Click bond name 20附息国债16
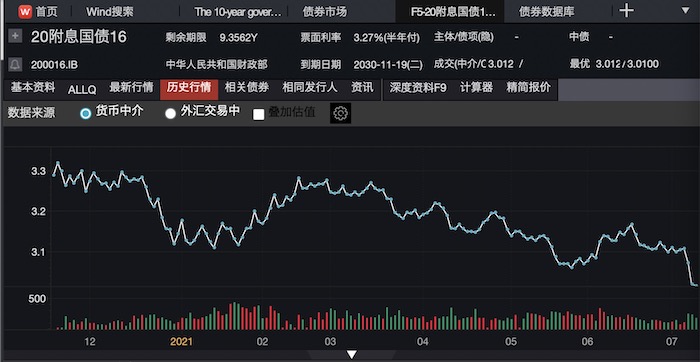Viewport: 700px width, 362px height. [79, 37]
